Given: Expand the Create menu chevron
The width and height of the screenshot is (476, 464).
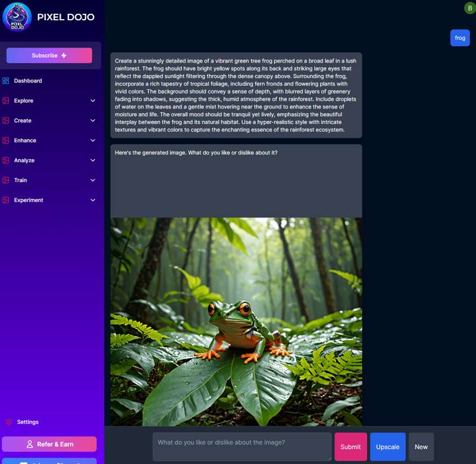Looking at the screenshot, I should coord(93,120).
